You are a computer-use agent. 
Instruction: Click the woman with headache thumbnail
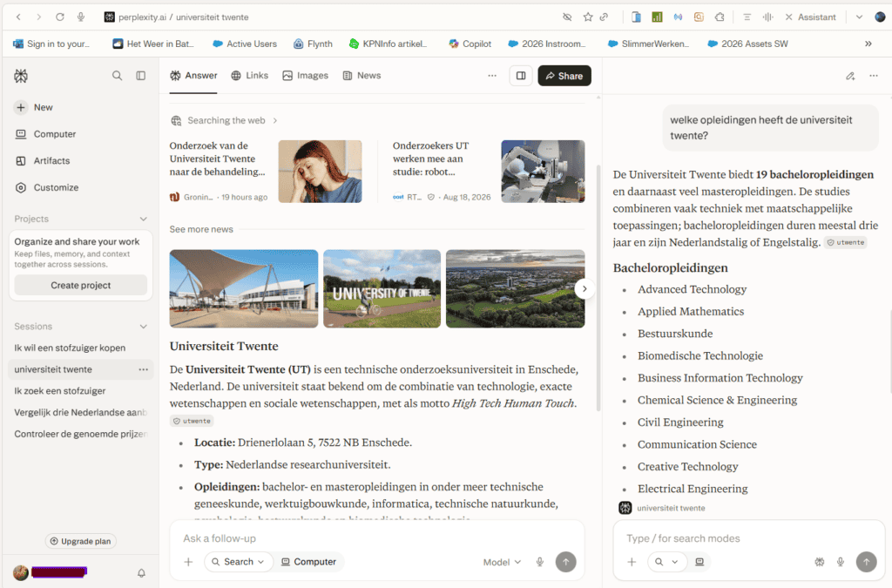click(321, 172)
